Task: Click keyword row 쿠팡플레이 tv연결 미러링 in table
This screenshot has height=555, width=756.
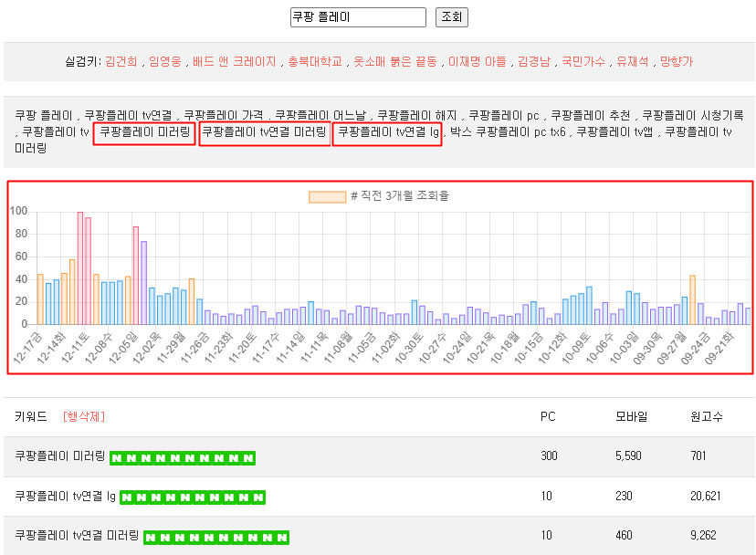Action: click(x=77, y=535)
